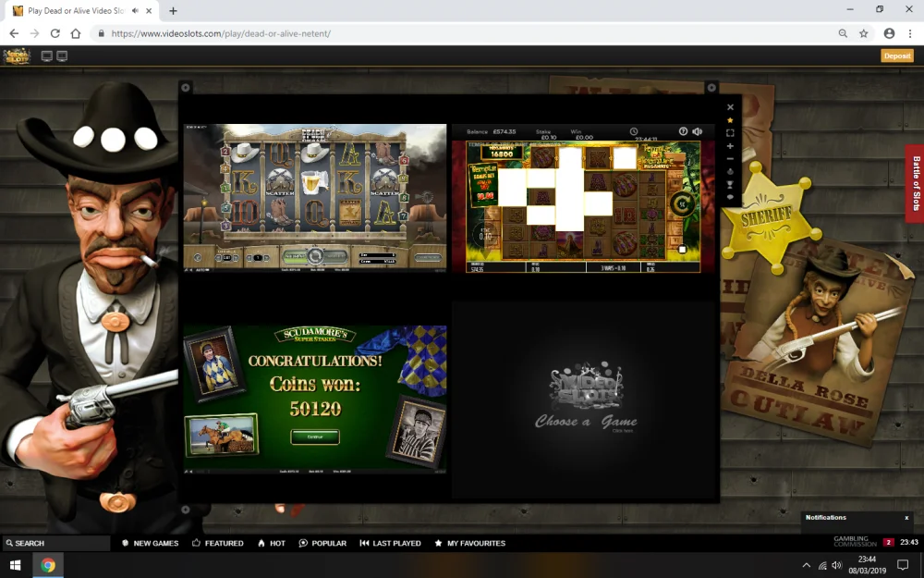Spin the Dead or Alive reels
Image resolution: width=924 pixels, height=578 pixels.
[x=315, y=256]
